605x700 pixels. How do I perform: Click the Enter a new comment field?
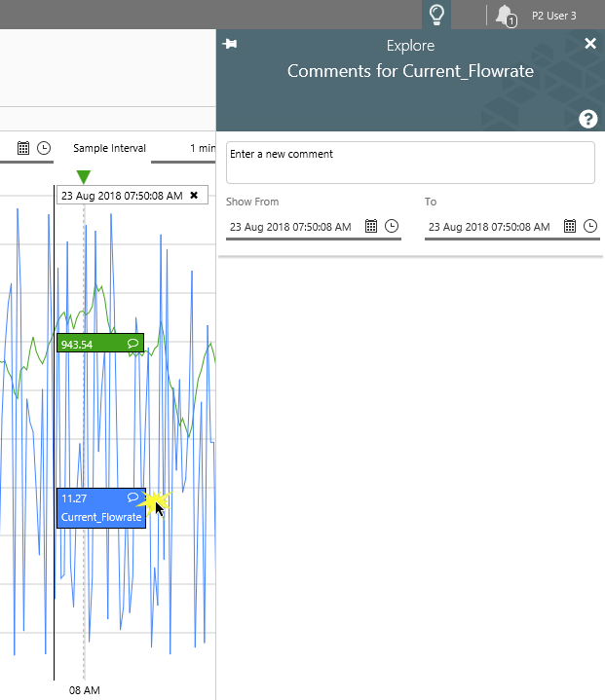pyautogui.click(x=410, y=163)
